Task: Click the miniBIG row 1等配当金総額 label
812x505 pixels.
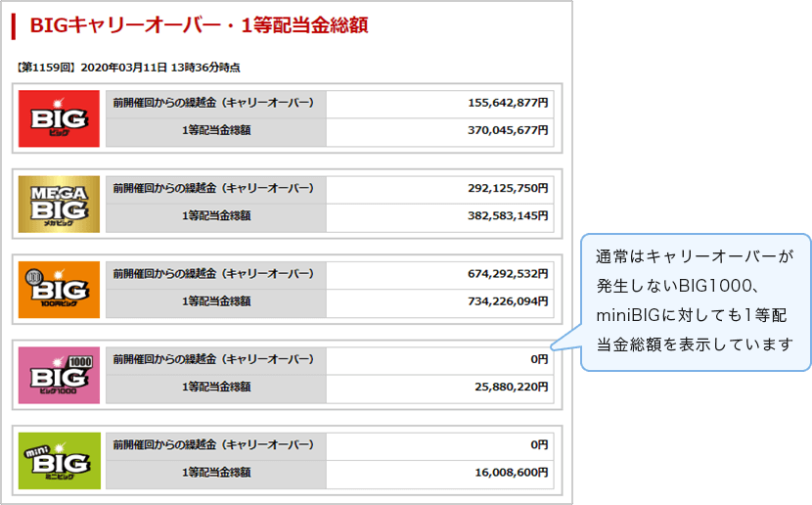Action: click(x=216, y=474)
